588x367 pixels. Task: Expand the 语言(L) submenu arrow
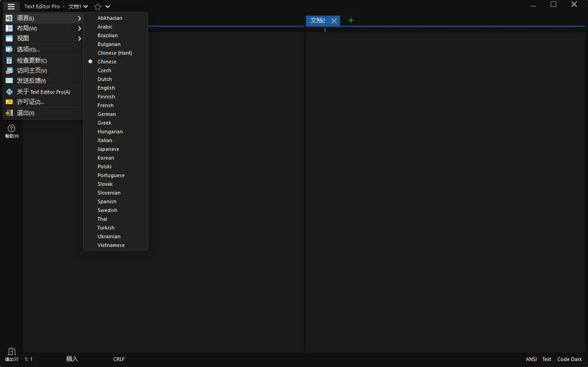[79, 18]
